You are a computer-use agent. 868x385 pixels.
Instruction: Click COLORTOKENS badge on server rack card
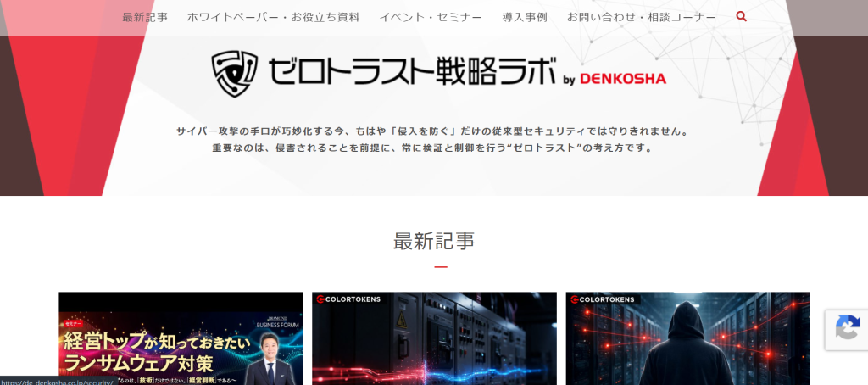pyautogui.click(x=348, y=299)
